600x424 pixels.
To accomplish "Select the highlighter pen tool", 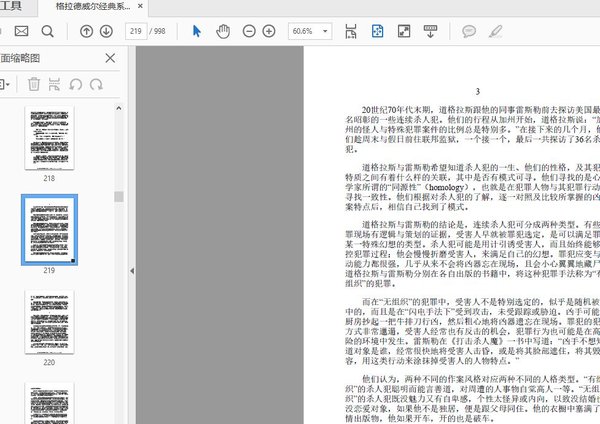I will pyautogui.click(x=495, y=31).
